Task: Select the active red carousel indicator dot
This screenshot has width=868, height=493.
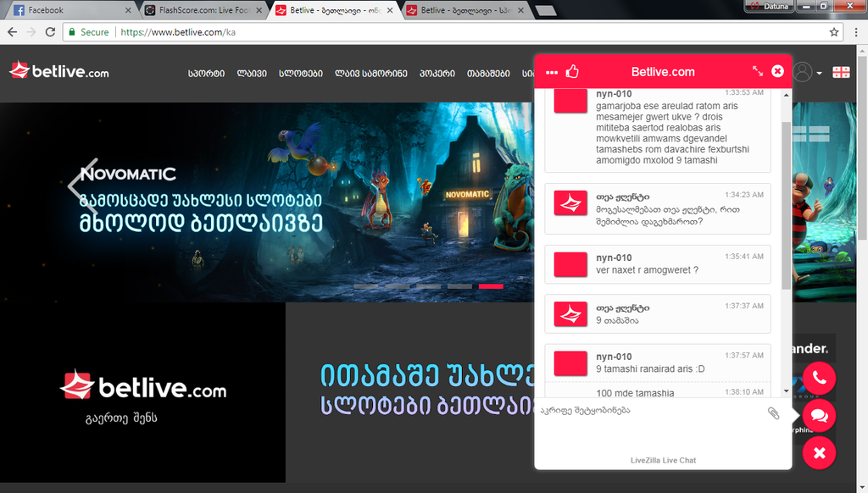Action: point(490,287)
